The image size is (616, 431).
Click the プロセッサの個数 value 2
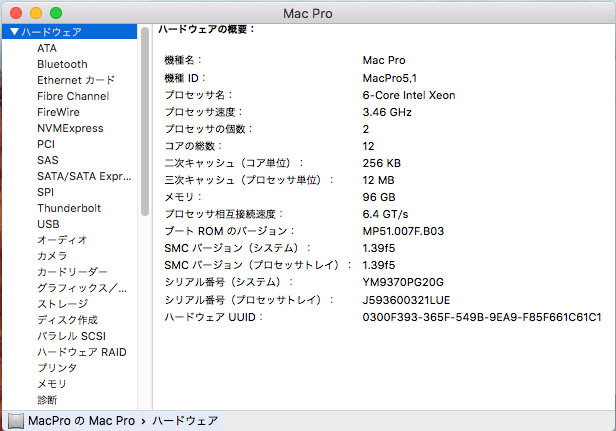pos(366,129)
